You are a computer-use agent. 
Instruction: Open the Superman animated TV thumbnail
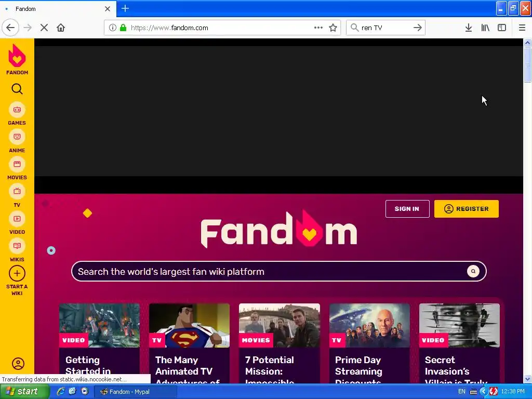189,325
